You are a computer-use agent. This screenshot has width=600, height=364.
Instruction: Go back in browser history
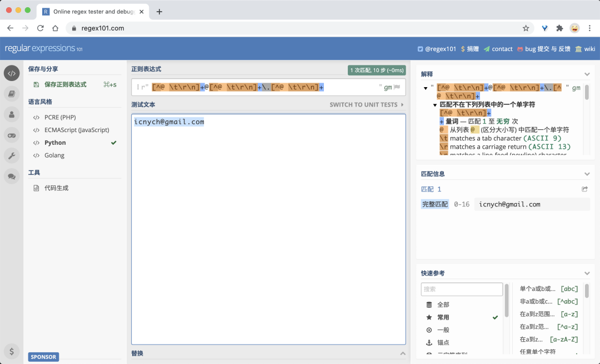[11, 28]
